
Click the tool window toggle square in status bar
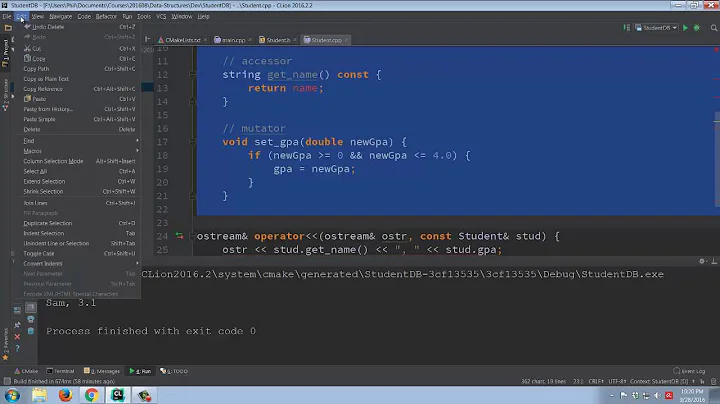click(7, 381)
